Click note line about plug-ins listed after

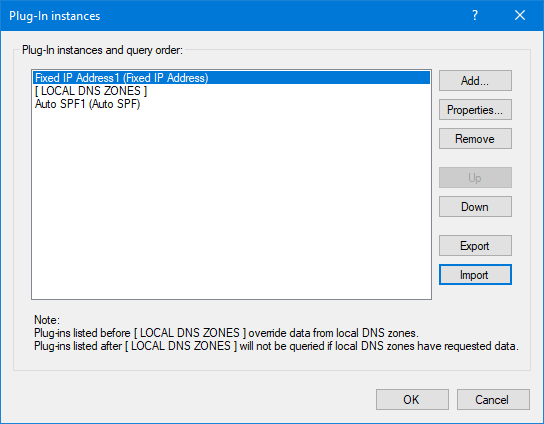(x=276, y=346)
